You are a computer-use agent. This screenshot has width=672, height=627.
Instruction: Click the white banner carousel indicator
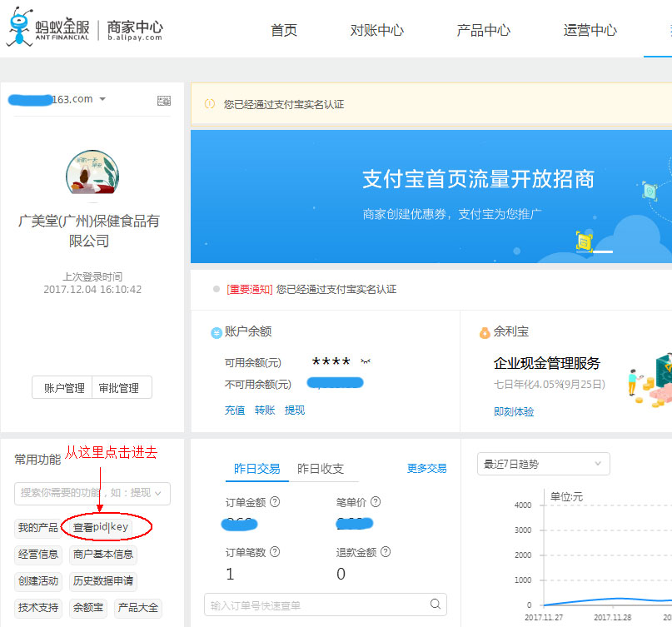(x=603, y=251)
